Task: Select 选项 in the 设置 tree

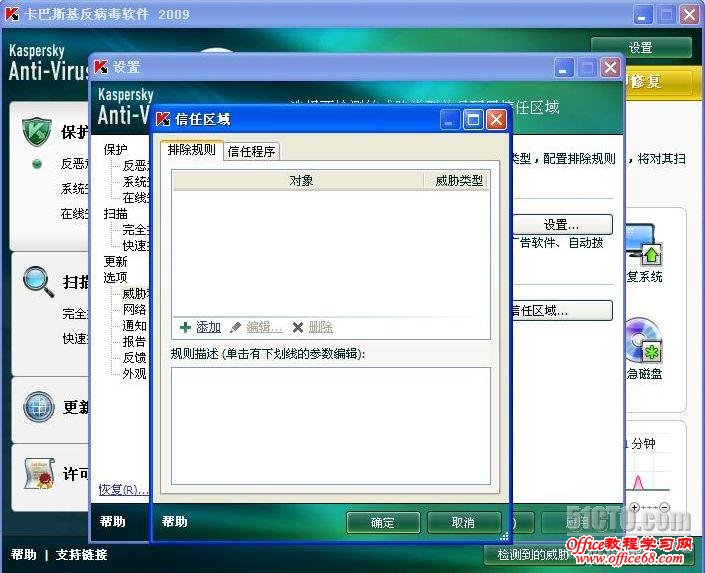Action: click(116, 277)
